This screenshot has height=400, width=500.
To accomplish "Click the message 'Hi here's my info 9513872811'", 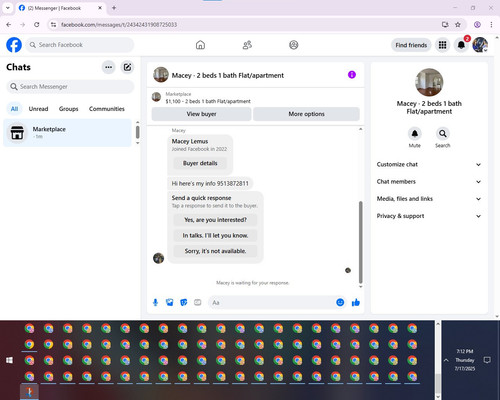I will 210,183.
